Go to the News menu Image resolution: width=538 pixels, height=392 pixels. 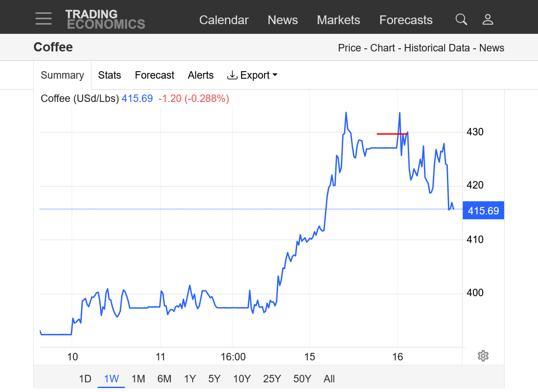pyautogui.click(x=282, y=20)
